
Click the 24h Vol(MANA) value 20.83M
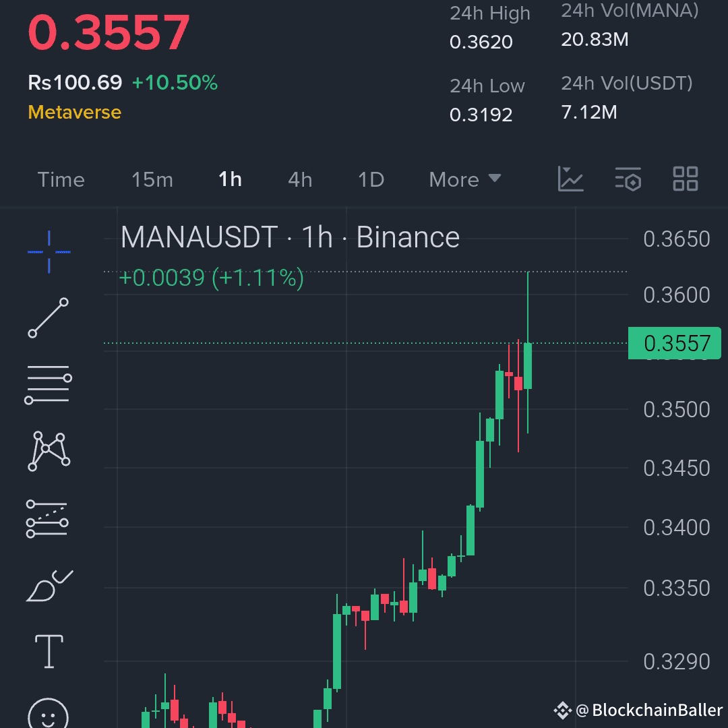[595, 40]
